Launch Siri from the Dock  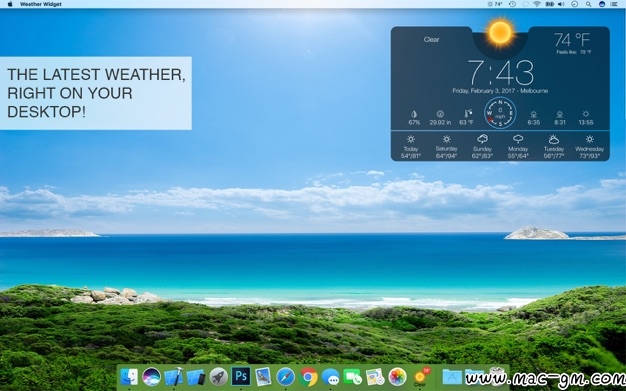click(151, 377)
